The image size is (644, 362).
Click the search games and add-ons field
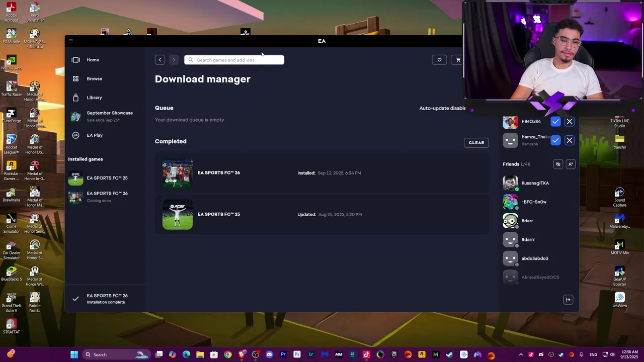[234, 60]
